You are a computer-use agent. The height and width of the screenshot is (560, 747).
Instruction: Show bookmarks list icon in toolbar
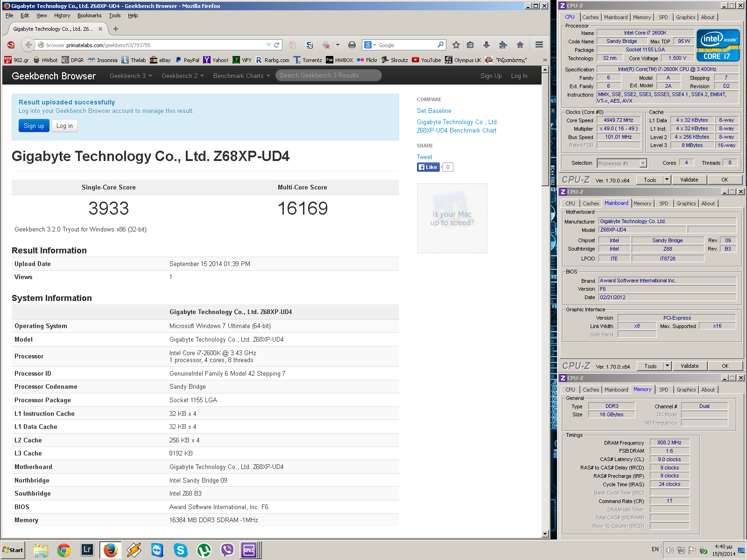pos(470,45)
